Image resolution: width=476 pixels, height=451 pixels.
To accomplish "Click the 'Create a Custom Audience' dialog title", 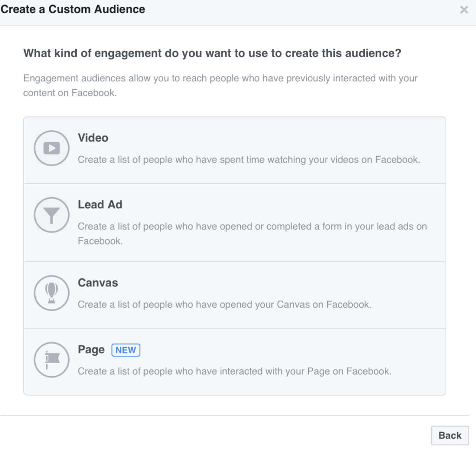I will (x=73, y=9).
